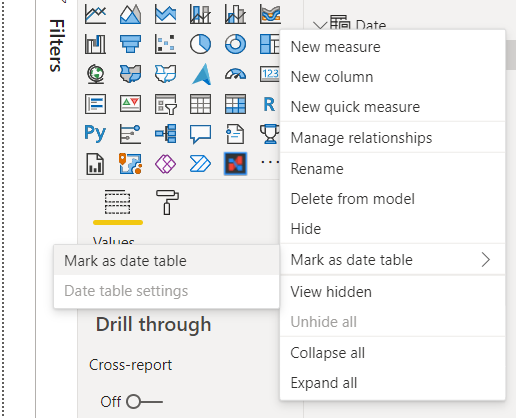Select the Python visual

(95, 134)
